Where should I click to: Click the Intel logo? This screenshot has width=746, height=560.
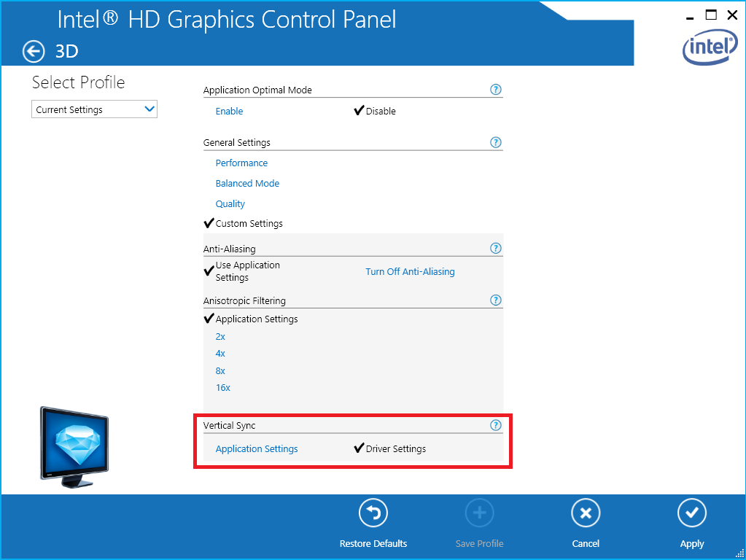[x=710, y=47]
